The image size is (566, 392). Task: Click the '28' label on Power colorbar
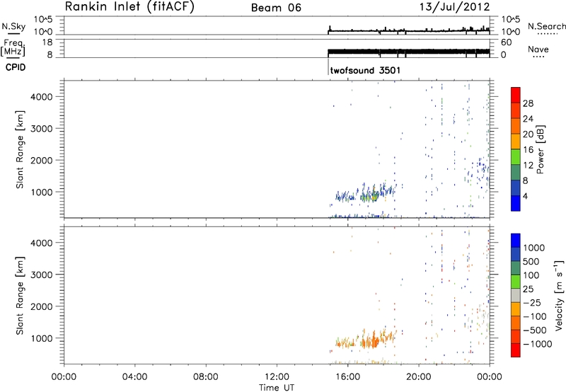pyautogui.click(x=528, y=103)
